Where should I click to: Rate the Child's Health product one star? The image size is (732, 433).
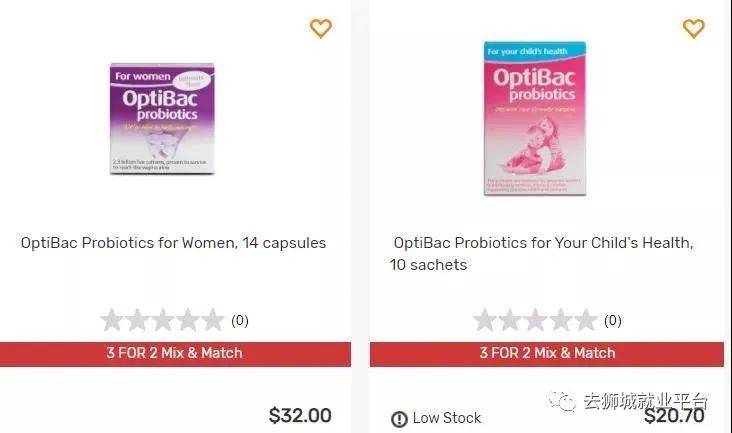[x=485, y=320]
